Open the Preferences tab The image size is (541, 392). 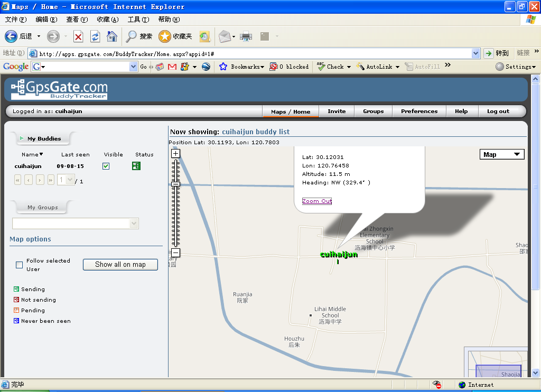point(419,111)
